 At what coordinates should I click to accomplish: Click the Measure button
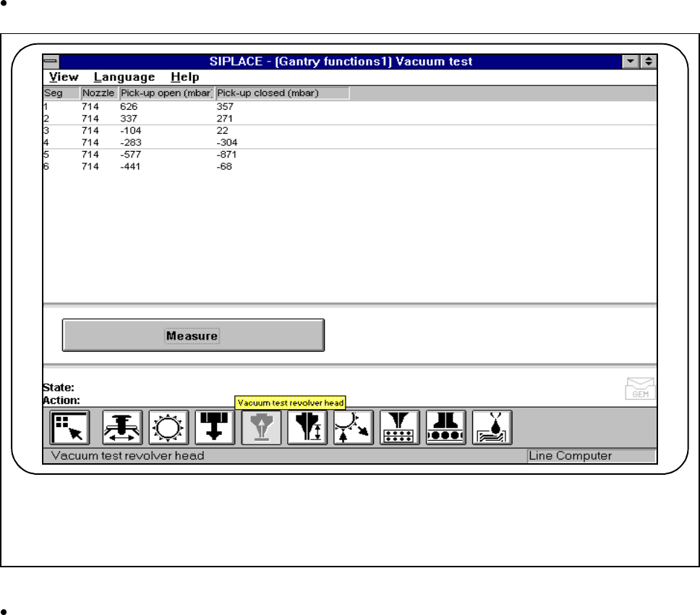pyautogui.click(x=193, y=335)
